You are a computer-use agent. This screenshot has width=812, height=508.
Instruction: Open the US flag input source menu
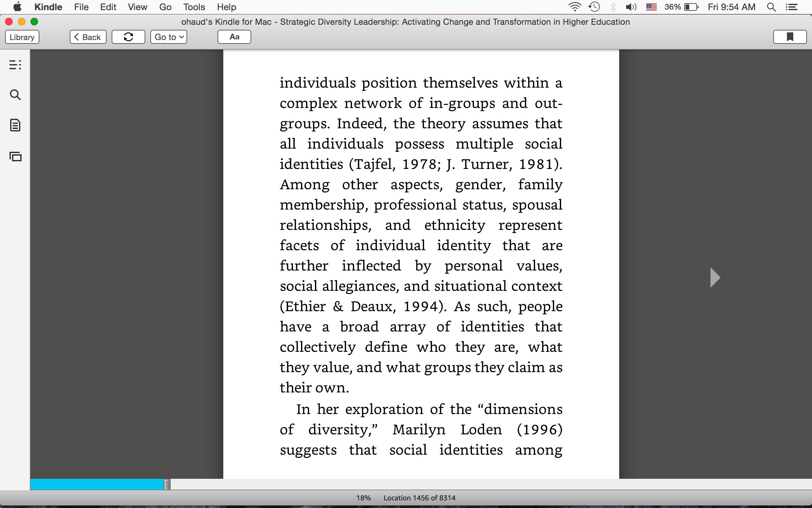point(651,7)
